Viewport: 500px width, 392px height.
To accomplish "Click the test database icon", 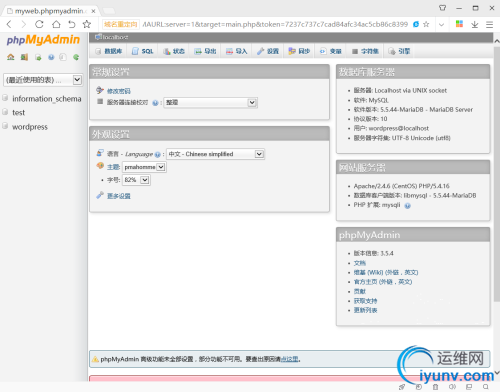I will 5,112.
